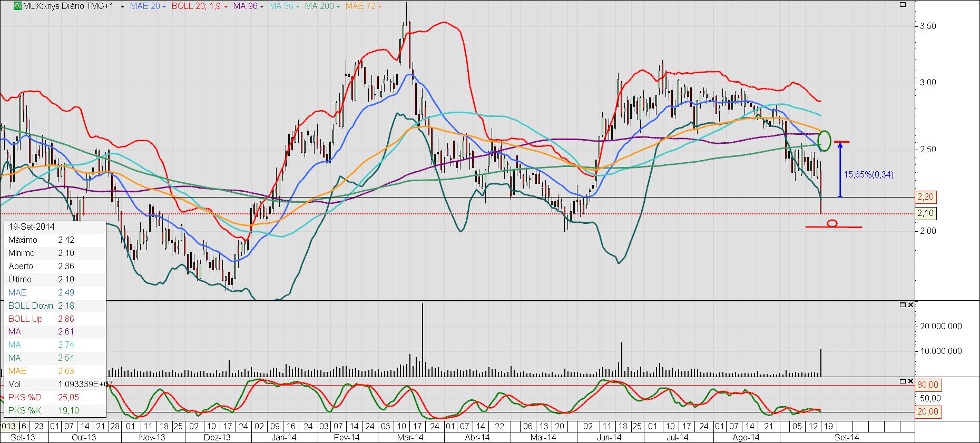980x443 pixels.
Task: Open the MAE 72 indicator dropdown
Action: click(379, 7)
